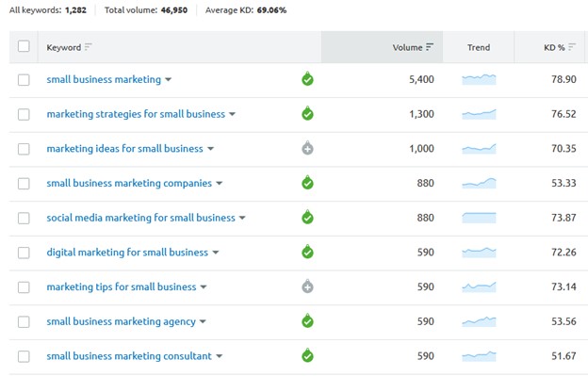Click green check icon for digital marketing row
This screenshot has width=588, height=376.
tap(307, 252)
